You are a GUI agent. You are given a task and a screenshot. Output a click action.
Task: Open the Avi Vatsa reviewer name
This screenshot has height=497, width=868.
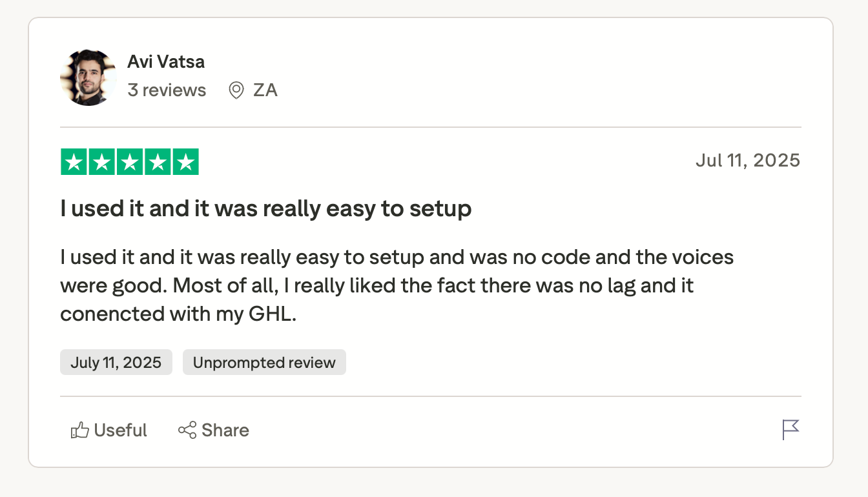pyautogui.click(x=166, y=62)
